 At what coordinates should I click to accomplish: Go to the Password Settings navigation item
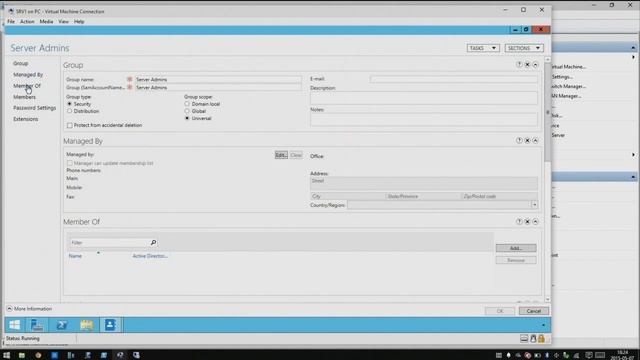click(34, 108)
